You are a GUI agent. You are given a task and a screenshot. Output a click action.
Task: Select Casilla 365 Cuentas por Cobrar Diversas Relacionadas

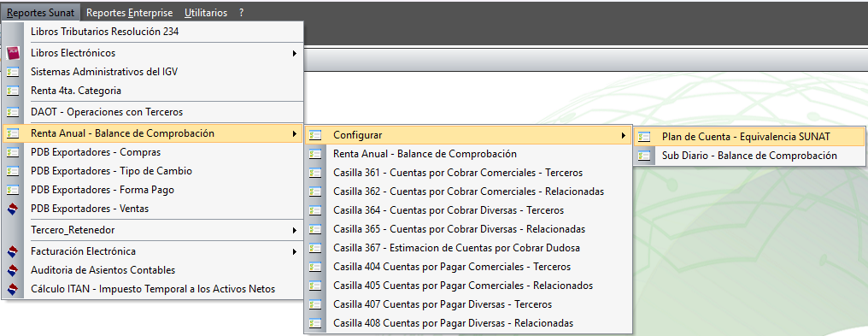click(x=468, y=229)
